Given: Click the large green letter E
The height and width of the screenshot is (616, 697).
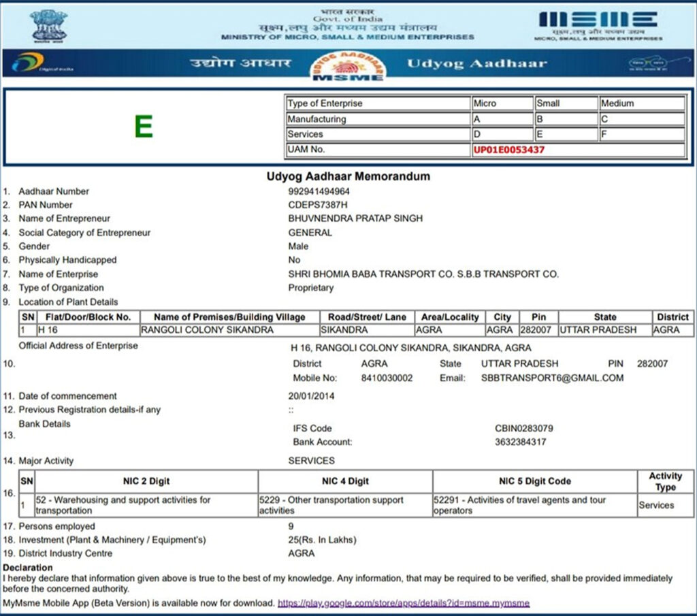Looking at the screenshot, I should pyautogui.click(x=144, y=127).
